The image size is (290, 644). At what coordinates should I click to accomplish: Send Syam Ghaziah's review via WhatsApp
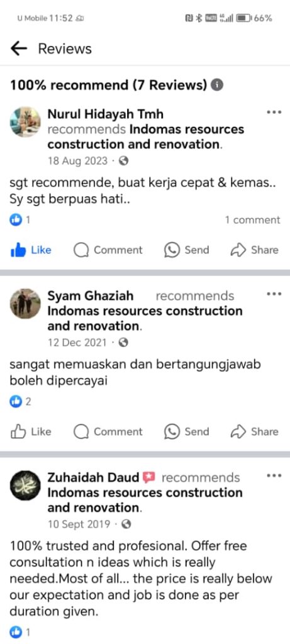[x=186, y=431]
